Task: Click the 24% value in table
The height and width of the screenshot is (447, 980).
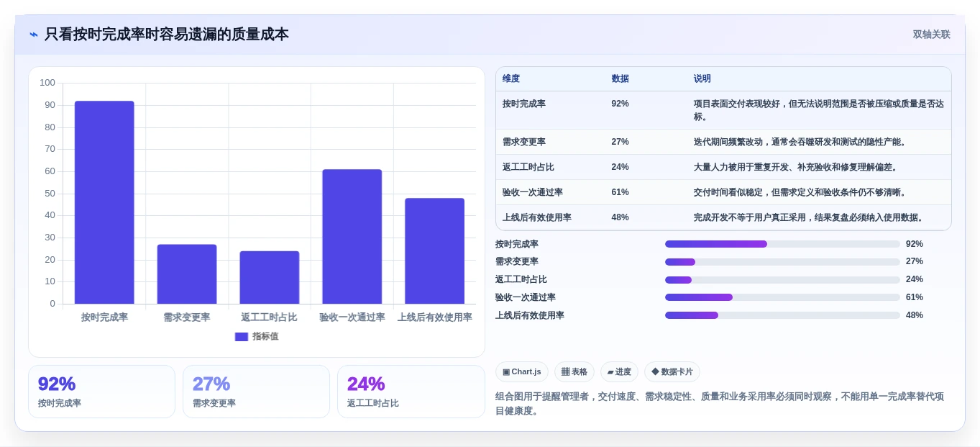Action: [620, 167]
